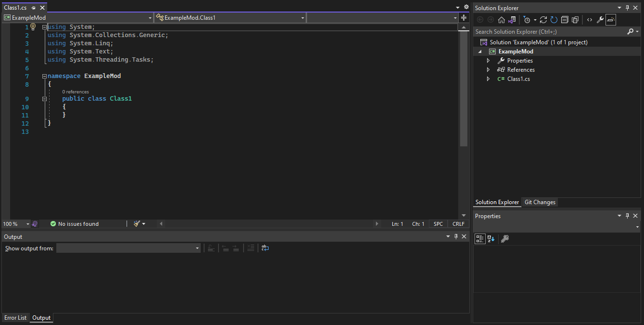644x325 pixels.
Task: Click the Home icon in Solution Explorer
Action: pyautogui.click(x=502, y=20)
